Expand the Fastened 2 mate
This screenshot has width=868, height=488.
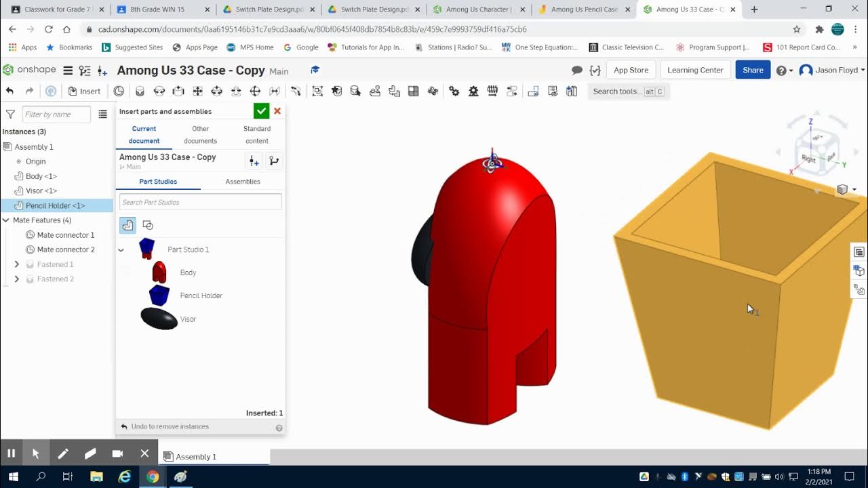click(17, 279)
